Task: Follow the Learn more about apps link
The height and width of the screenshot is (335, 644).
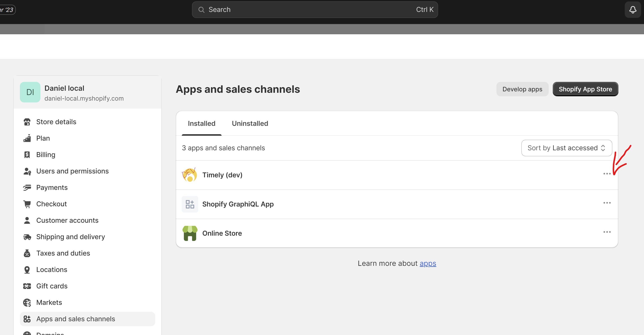Action: coord(428,263)
